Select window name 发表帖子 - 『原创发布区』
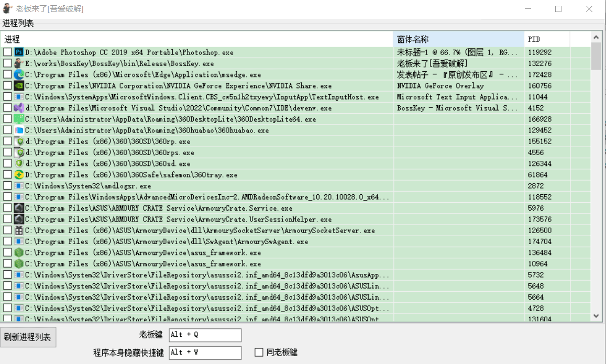Image resolution: width=606 pixels, height=364 pixels. click(x=457, y=74)
